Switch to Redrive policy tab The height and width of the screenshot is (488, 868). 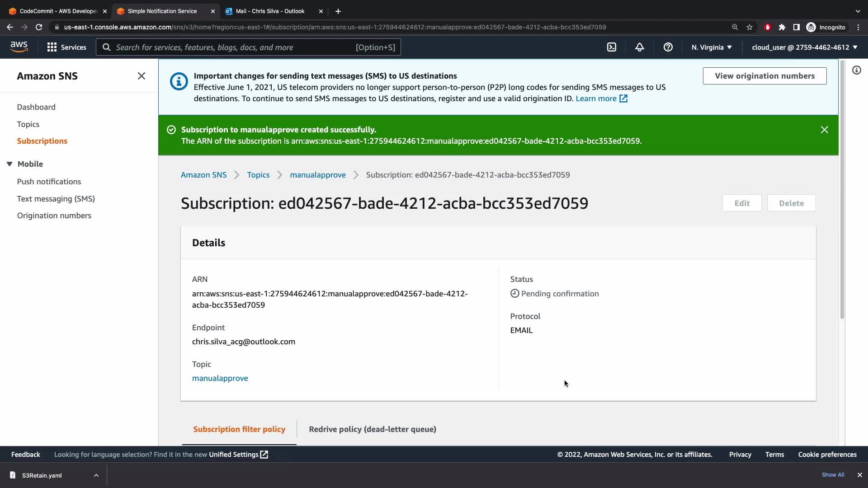point(372,429)
